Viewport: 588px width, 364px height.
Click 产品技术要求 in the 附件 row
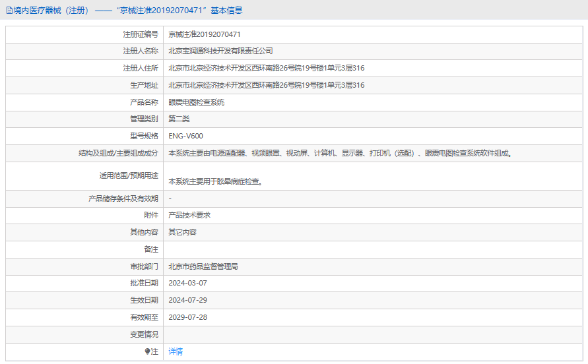pyautogui.click(x=189, y=215)
